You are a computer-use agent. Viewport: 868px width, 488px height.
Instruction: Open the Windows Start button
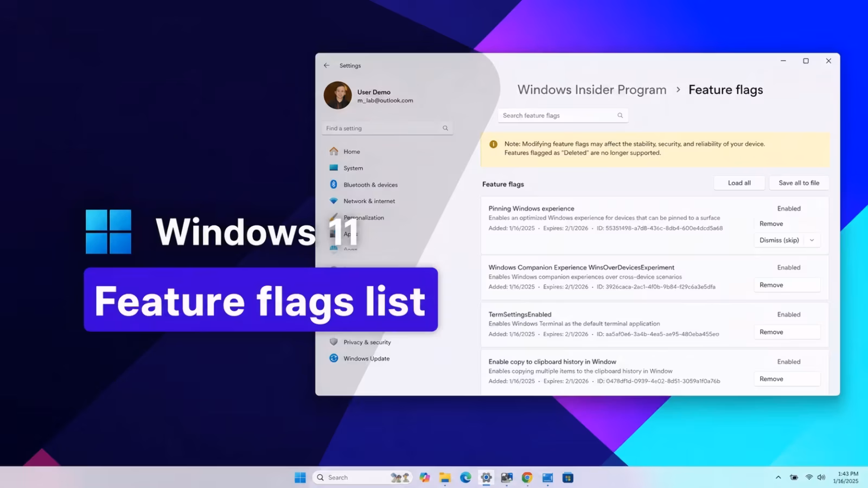300,478
